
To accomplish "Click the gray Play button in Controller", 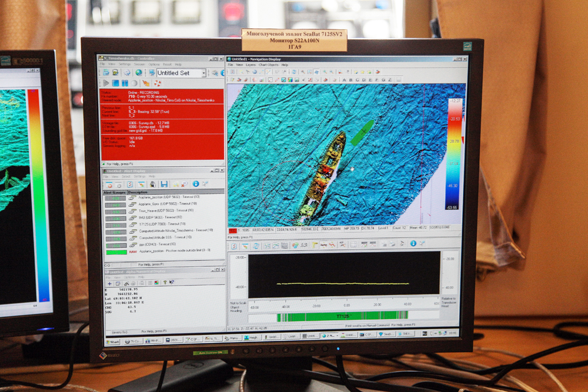I will point(106,83).
